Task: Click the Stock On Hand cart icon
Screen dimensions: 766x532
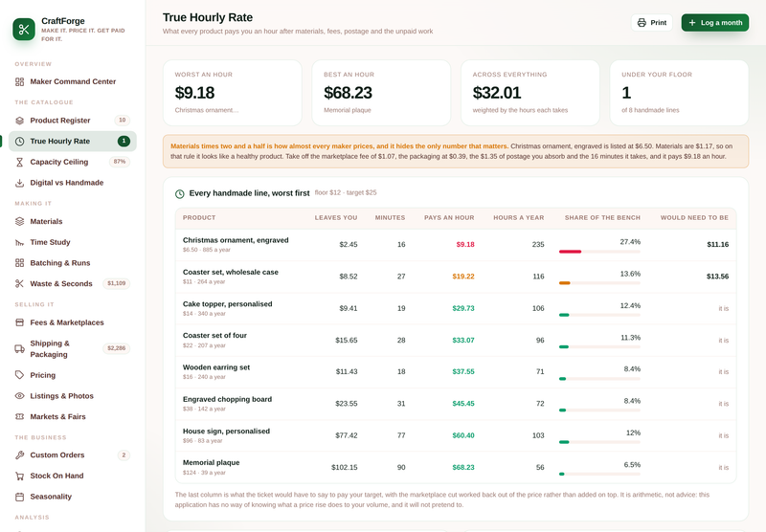Action: point(19,476)
